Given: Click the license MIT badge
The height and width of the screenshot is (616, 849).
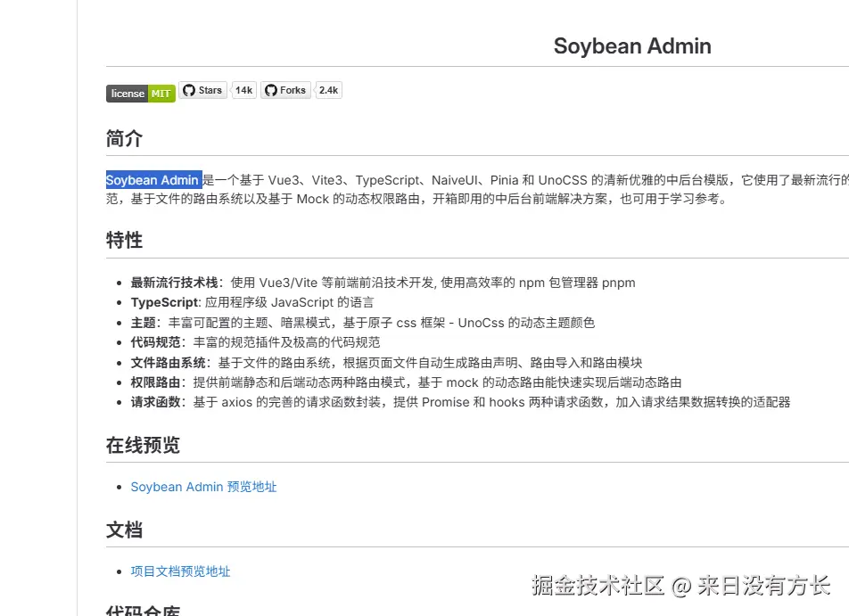Looking at the screenshot, I should point(140,94).
